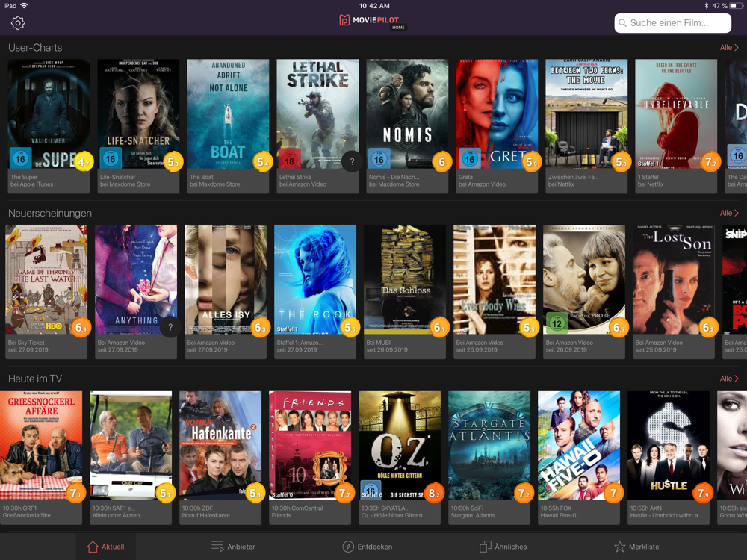This screenshot has width=747, height=560.
Task: Open the Allein unter Ärzten poster
Action: (x=131, y=445)
